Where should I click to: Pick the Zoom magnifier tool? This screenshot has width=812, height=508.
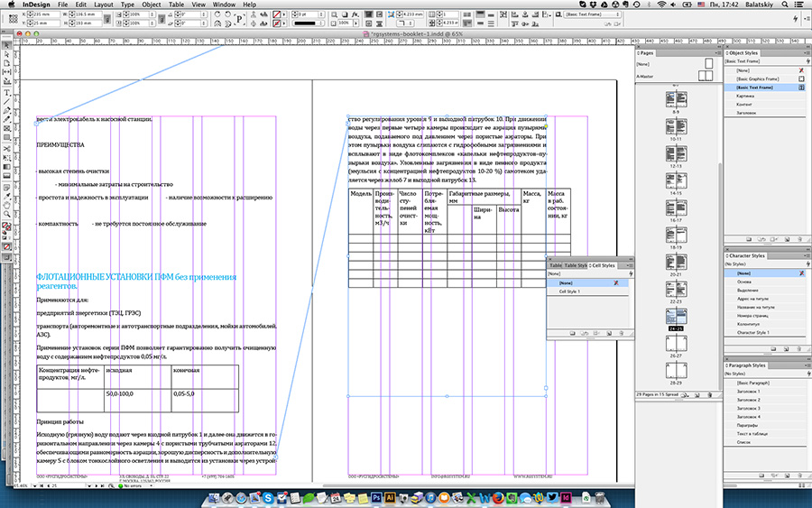pos(6,214)
